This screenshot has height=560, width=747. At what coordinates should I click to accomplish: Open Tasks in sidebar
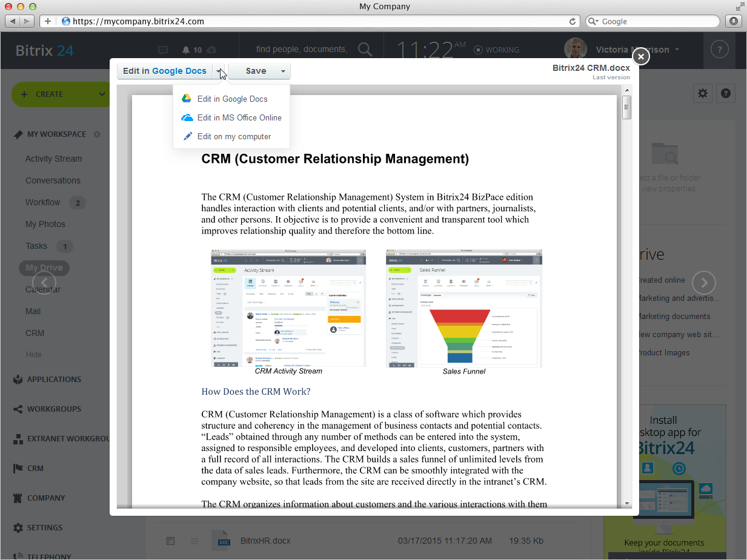(36, 246)
